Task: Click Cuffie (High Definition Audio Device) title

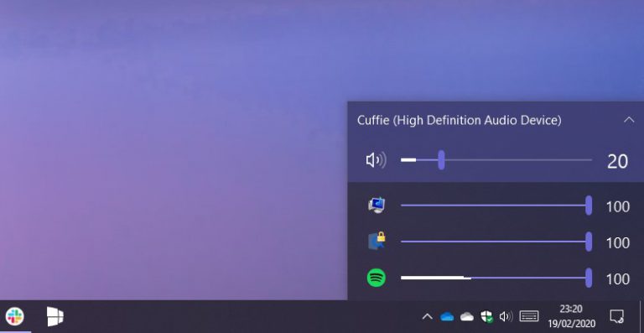Action: [460, 120]
